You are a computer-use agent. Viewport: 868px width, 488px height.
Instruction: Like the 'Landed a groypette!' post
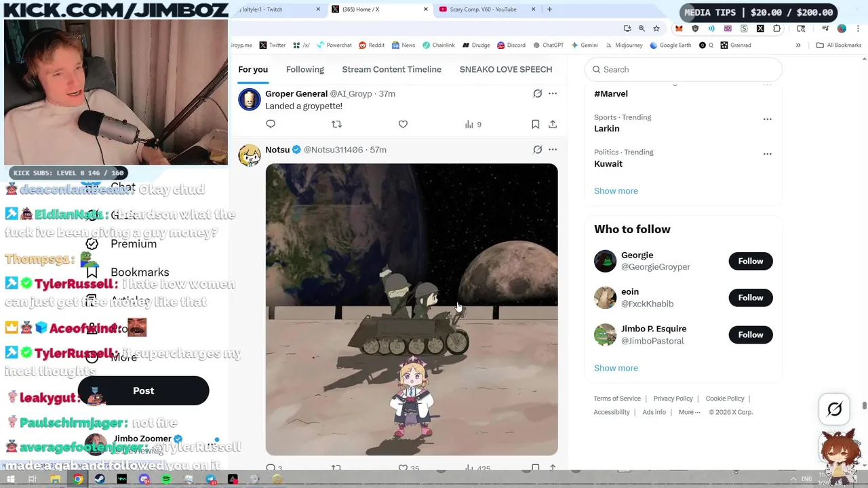point(403,124)
